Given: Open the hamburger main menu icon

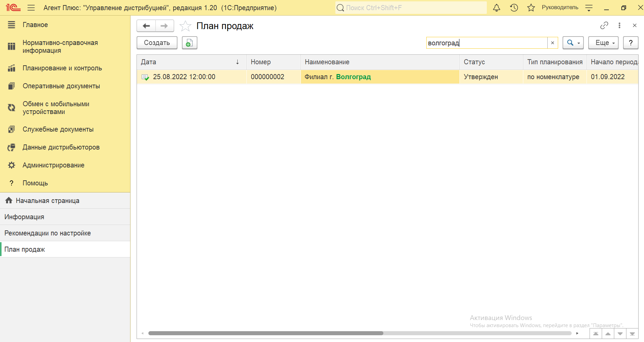Looking at the screenshot, I should pyautogui.click(x=31, y=8).
